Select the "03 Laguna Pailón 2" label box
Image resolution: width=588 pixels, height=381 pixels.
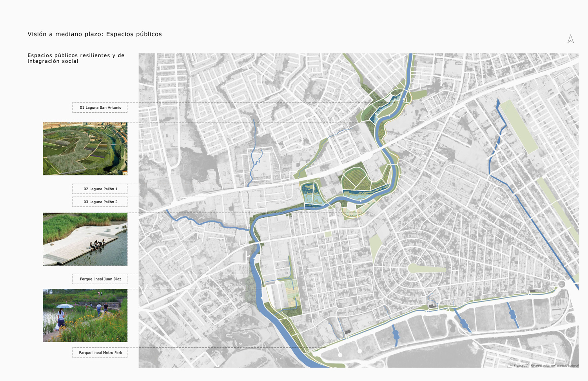tap(100, 202)
